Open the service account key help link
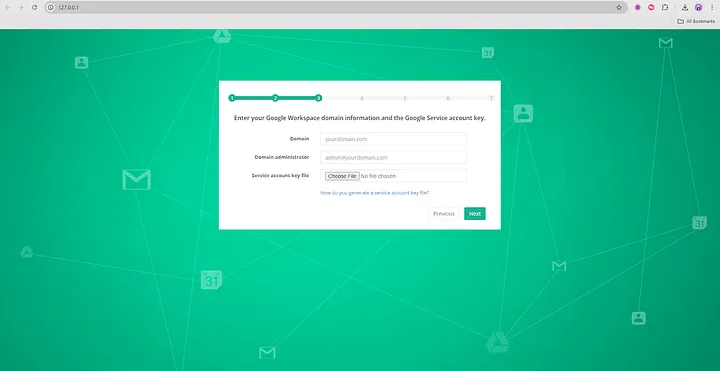The height and width of the screenshot is (371, 720). click(374, 193)
